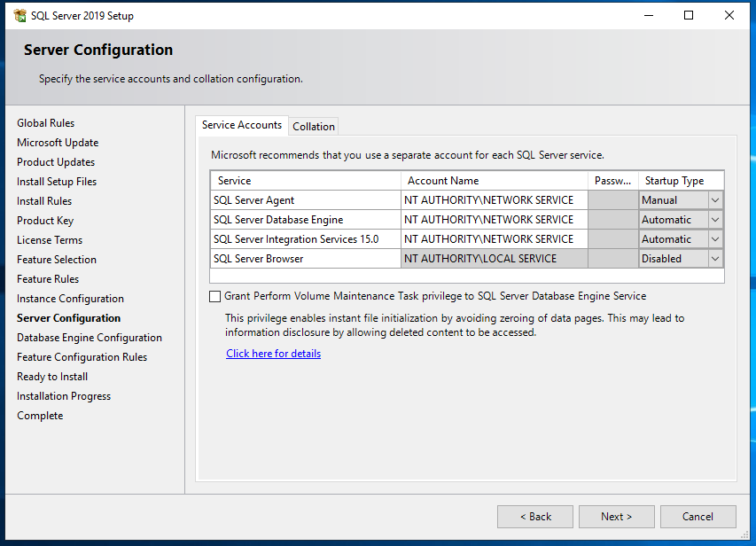Select Instance Configuration in the sidebar

click(x=70, y=298)
